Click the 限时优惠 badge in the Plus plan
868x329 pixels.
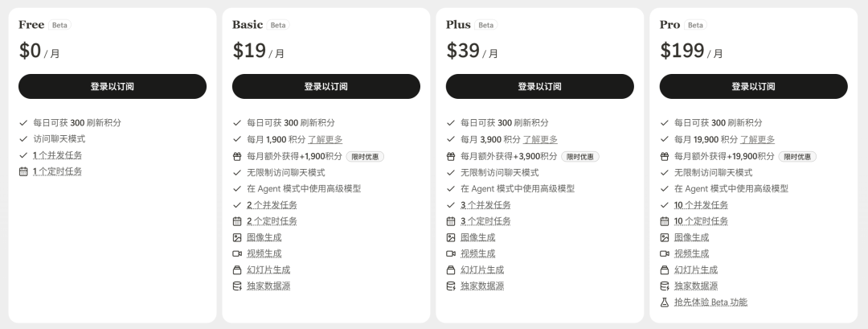580,157
